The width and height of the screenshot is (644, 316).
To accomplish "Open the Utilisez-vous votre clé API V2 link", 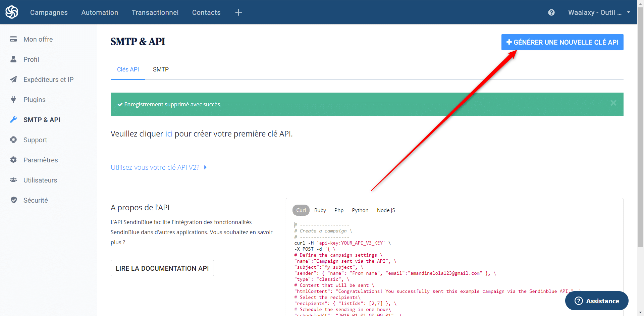I will (155, 167).
